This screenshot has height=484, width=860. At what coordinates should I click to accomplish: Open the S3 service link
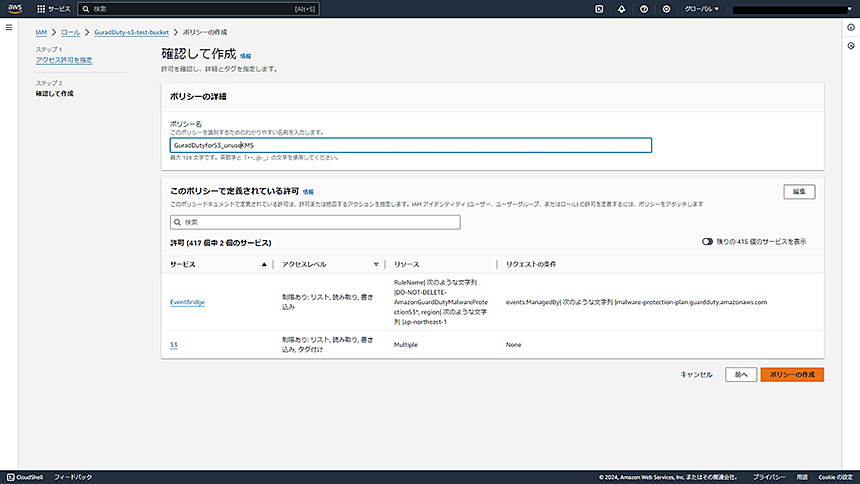tap(174, 345)
